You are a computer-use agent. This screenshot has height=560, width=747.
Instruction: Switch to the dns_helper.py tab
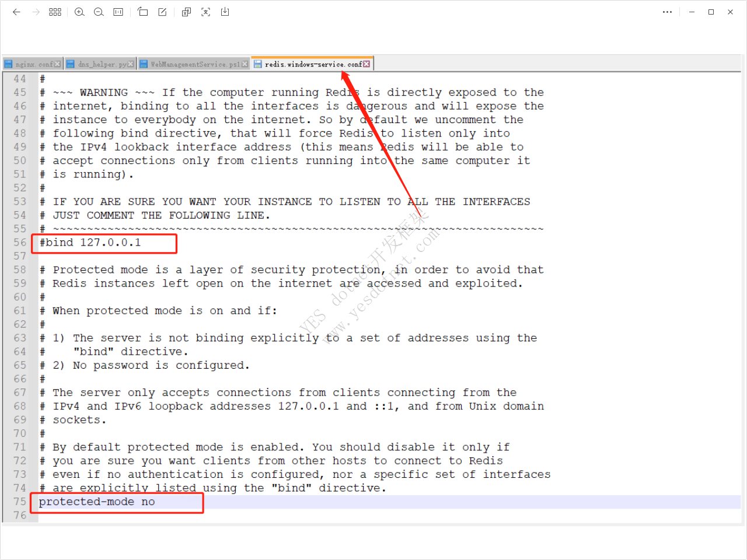pos(102,64)
